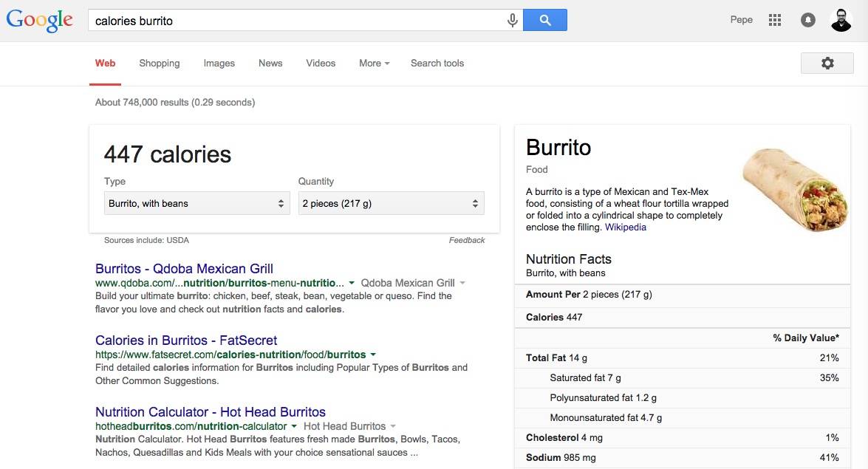The image size is (868, 469).
Task: Open the notifications bell
Action: click(x=807, y=20)
